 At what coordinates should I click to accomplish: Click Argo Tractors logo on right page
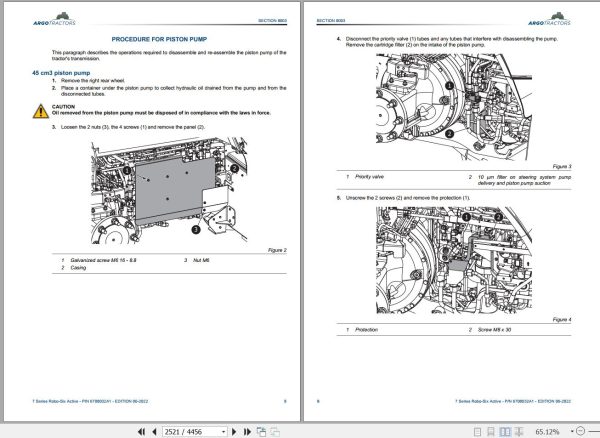coord(549,19)
